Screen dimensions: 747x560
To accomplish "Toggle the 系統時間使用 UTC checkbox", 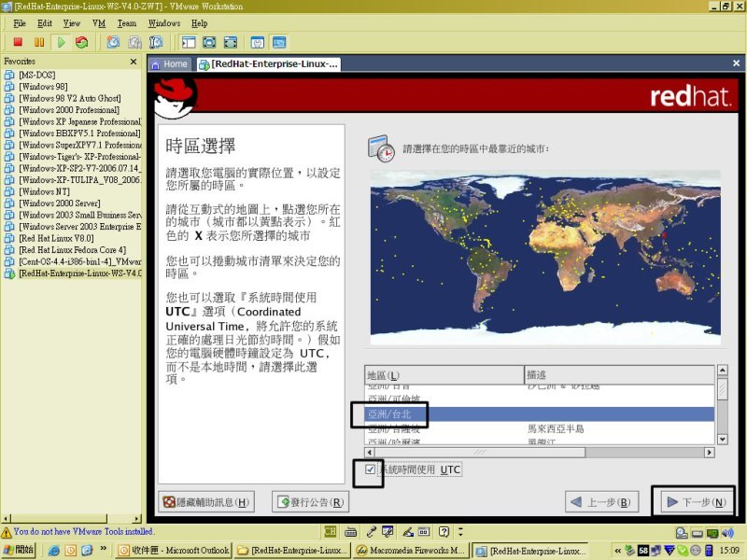I will [370, 469].
